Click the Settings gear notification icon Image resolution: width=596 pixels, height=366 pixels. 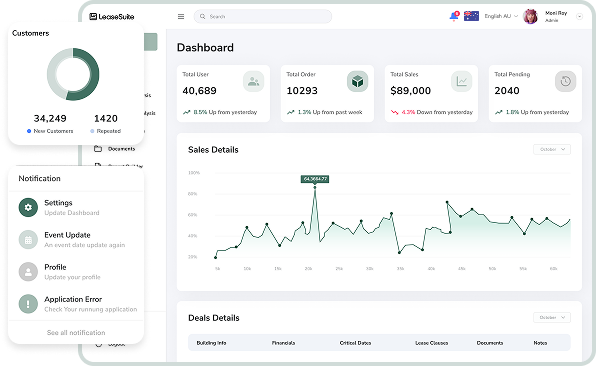(28, 208)
